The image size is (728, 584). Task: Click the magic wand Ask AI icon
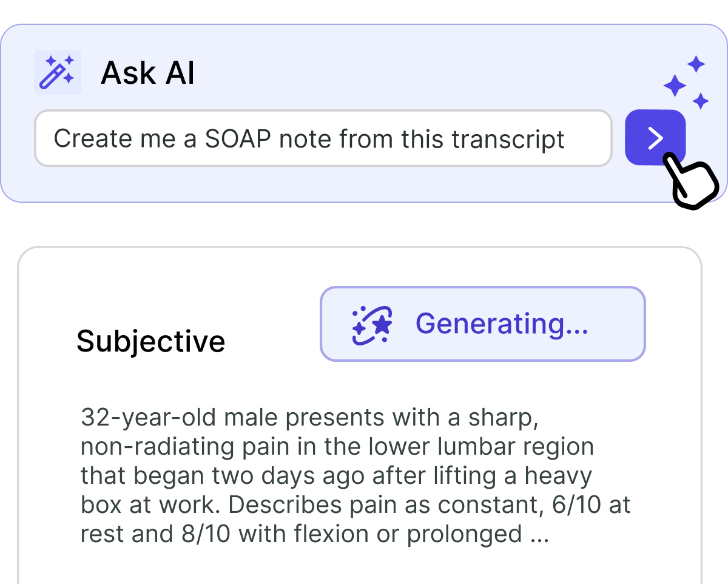pyautogui.click(x=58, y=72)
